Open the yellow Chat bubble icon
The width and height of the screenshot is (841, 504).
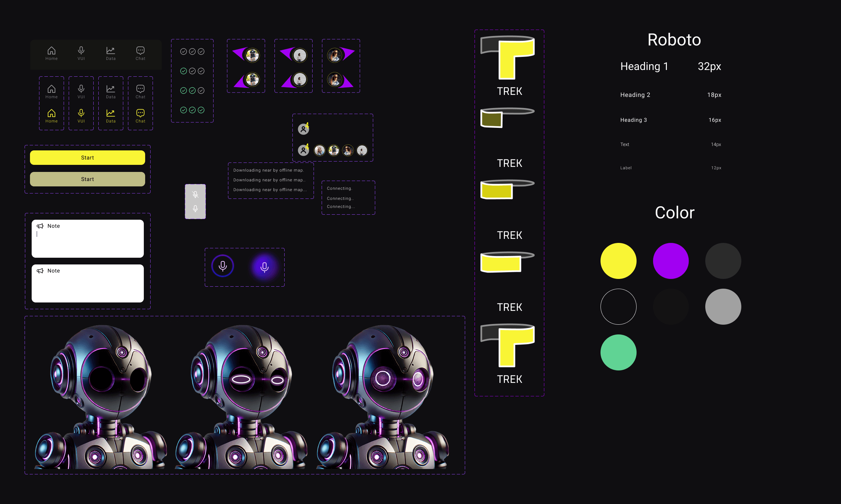coord(140,113)
